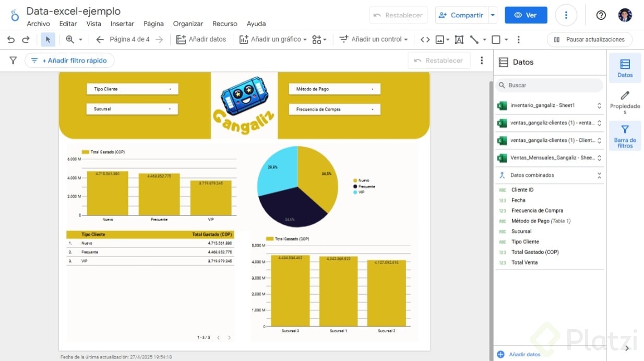644x361 pixels.
Task: Open the Barra de filtros panel tab
Action: click(625, 136)
